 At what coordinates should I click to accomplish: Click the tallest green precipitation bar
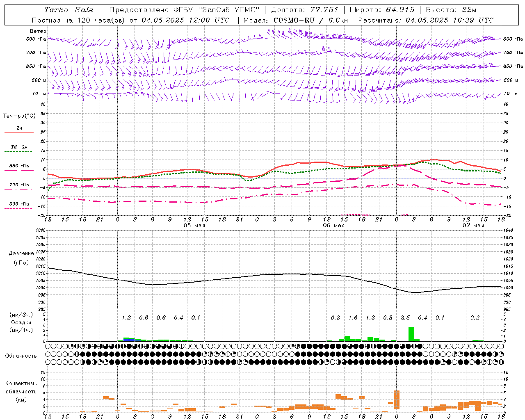coord(411,334)
